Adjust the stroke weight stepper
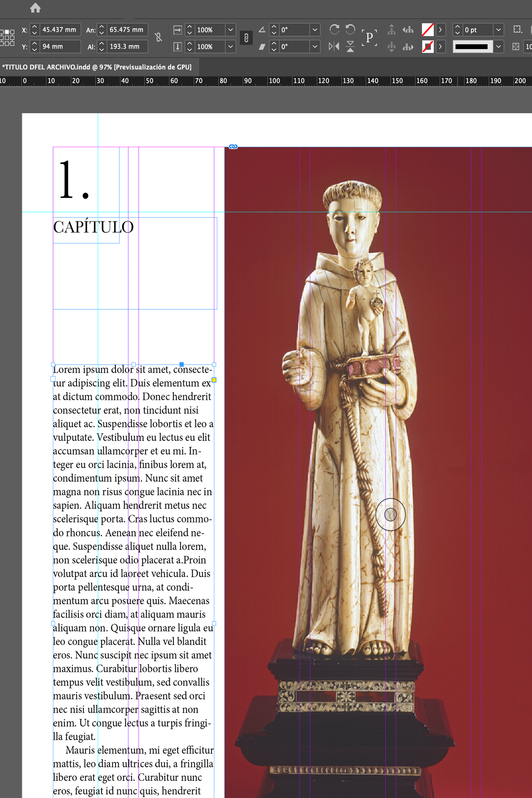This screenshot has width=532, height=798. click(x=457, y=30)
